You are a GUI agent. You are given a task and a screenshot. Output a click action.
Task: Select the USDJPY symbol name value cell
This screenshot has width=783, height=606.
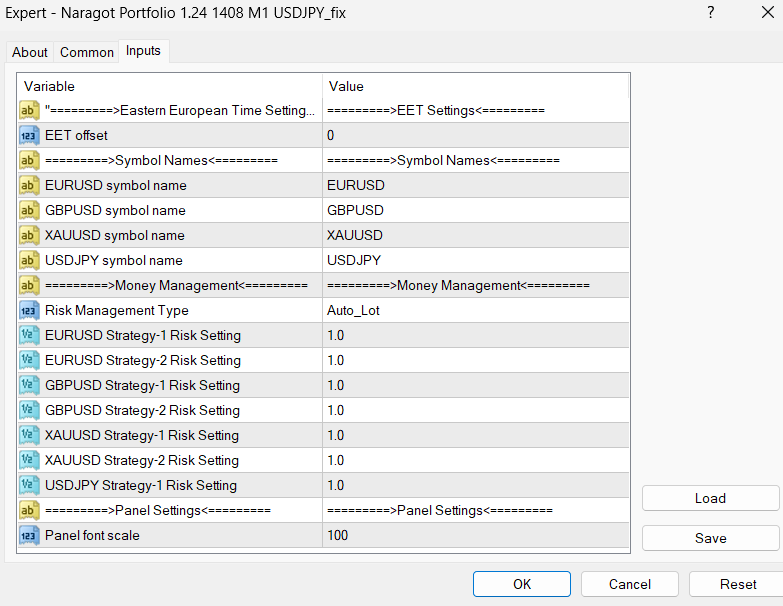[475, 260]
